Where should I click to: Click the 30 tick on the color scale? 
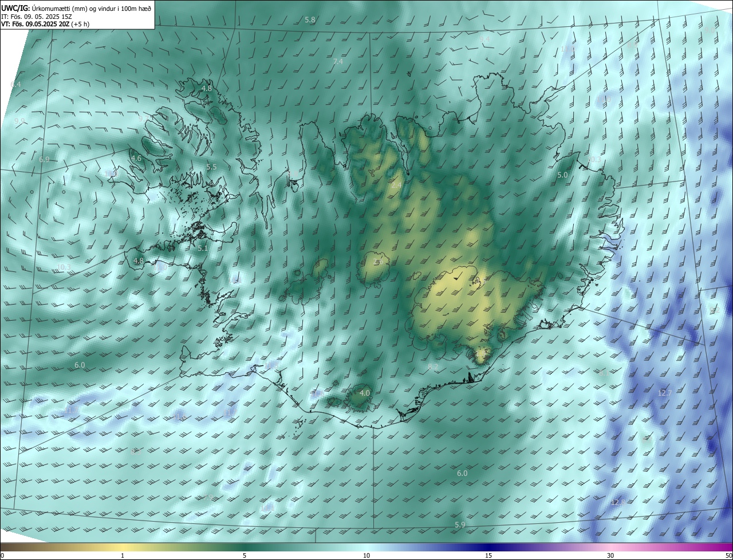610,555
